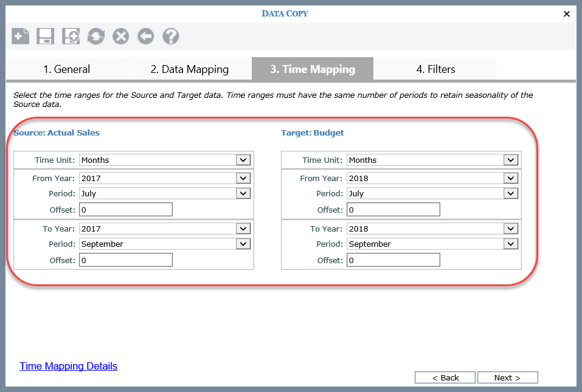Click the Save As New icon
The image size is (582, 392).
coord(71,36)
